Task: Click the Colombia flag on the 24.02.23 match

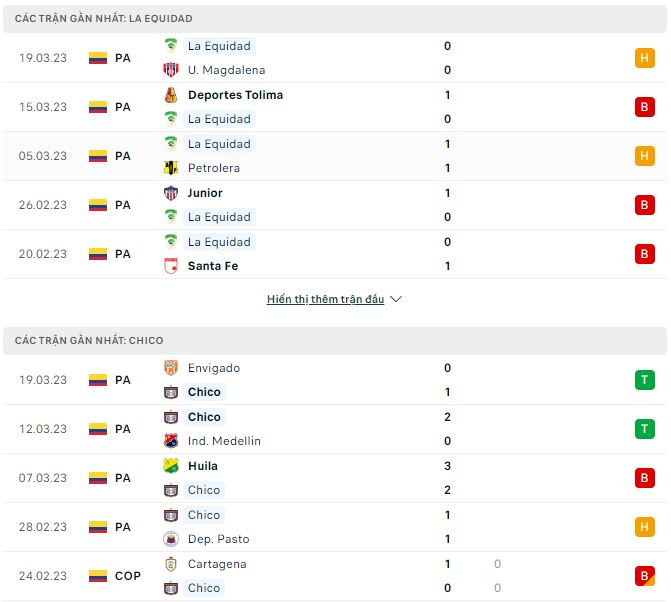Action: click(98, 576)
